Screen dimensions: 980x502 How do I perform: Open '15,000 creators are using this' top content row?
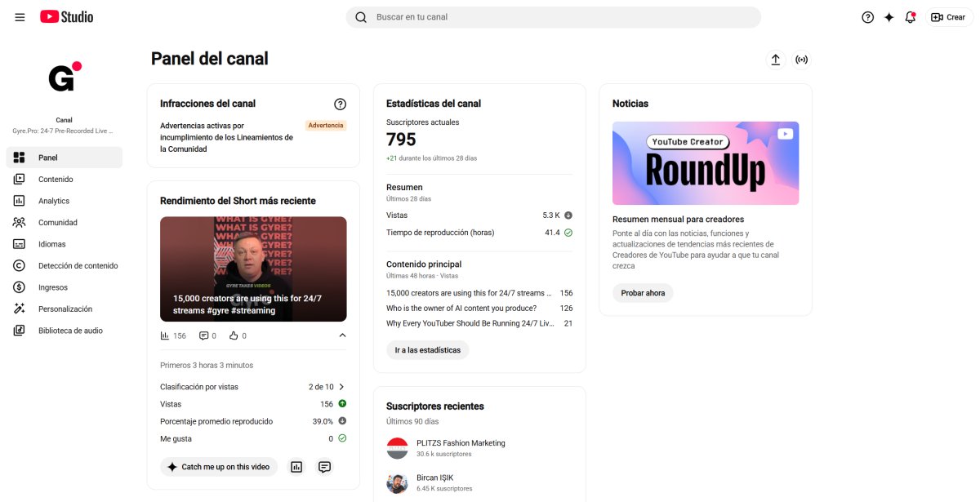point(479,293)
